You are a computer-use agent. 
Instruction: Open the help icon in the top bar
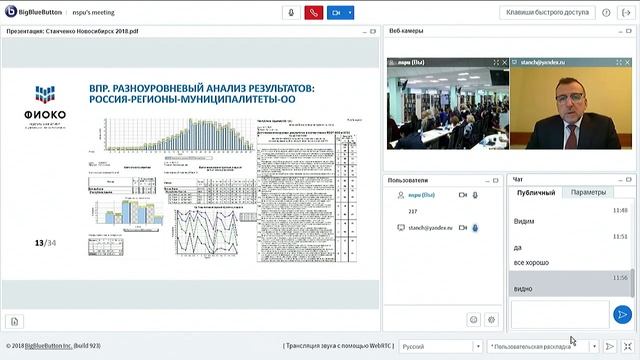pos(606,13)
